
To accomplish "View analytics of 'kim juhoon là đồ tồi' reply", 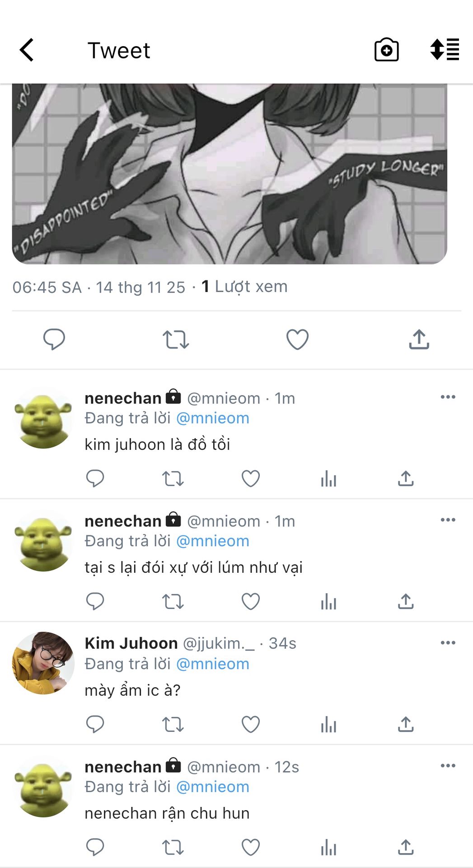I will point(328,478).
